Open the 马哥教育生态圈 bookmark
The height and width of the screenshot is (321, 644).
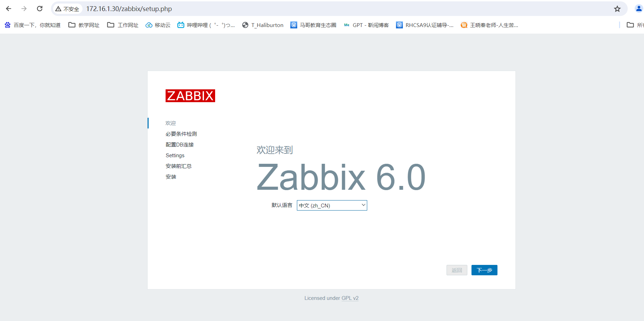[x=314, y=25]
